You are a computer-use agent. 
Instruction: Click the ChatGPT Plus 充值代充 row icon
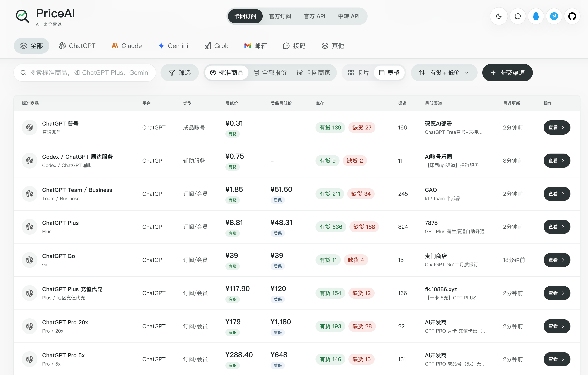tap(30, 293)
